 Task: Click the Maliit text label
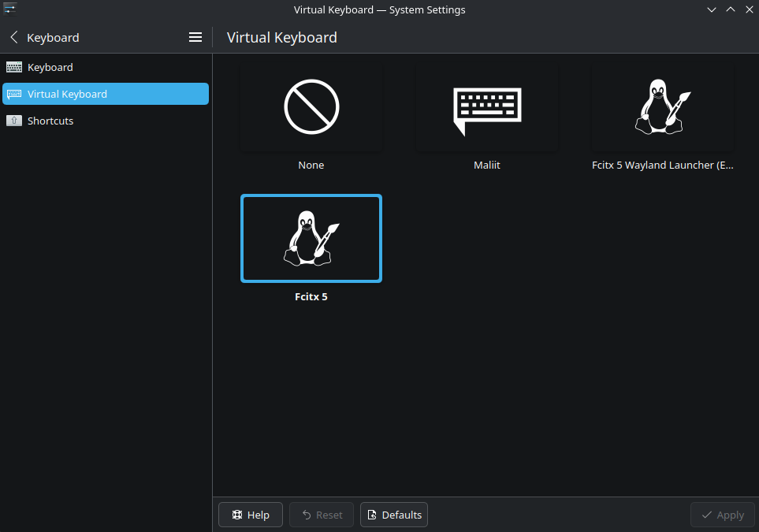click(x=486, y=166)
